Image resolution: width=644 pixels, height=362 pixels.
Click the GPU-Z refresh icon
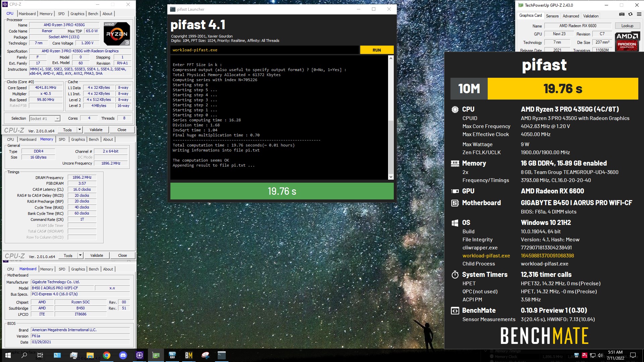point(630,14)
